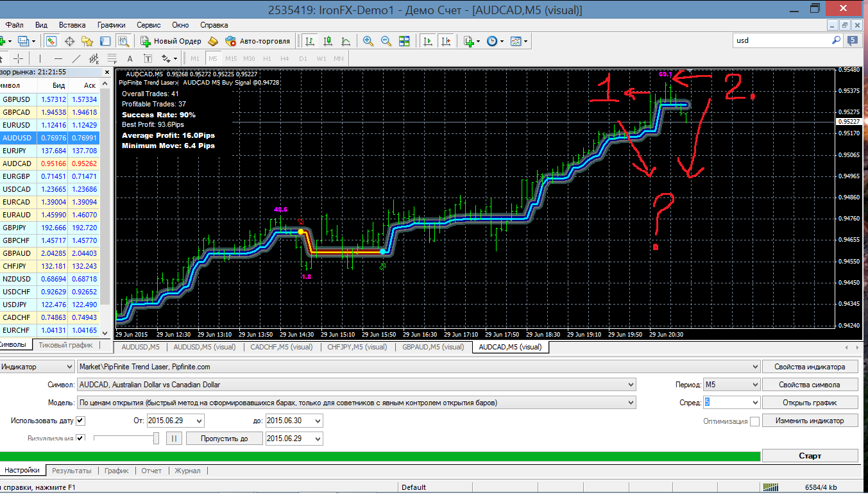Click the zoom in magnifier icon
The height and width of the screenshot is (495, 868).
point(368,41)
